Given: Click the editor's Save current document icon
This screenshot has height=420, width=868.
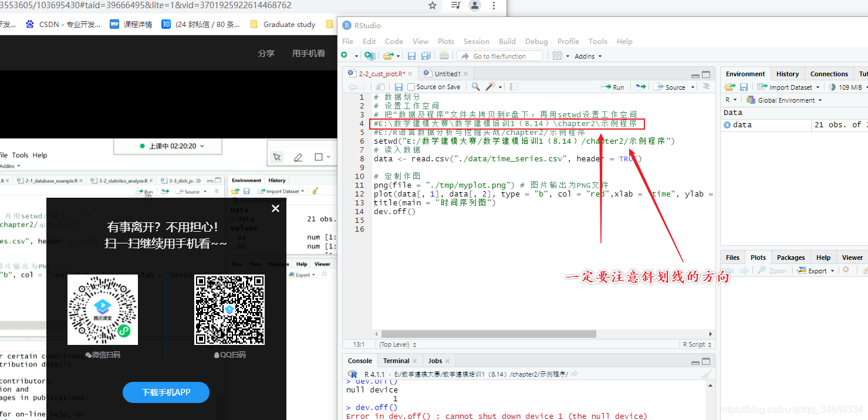Looking at the screenshot, I should tap(398, 87).
